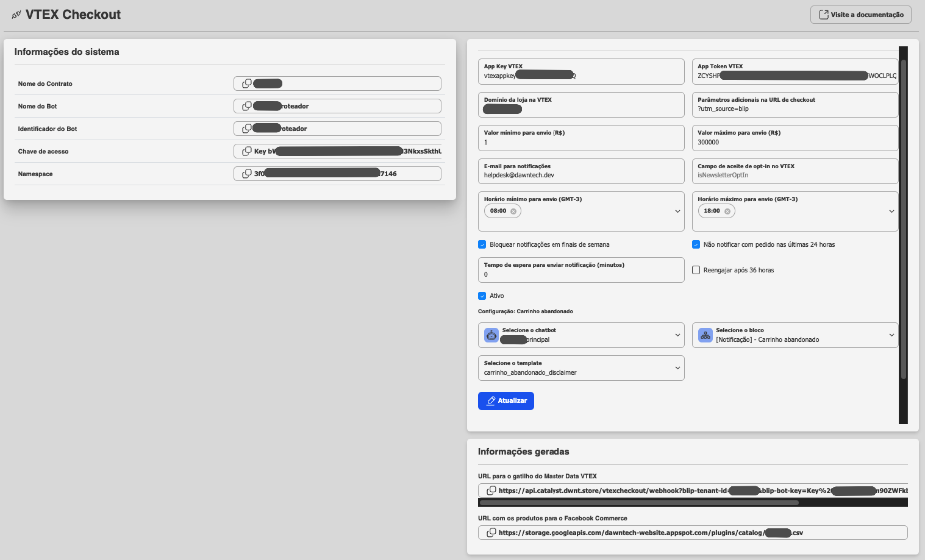The image size is (925, 560).
Task: Click Campo de aceite de opt-in field
Action: [795, 171]
